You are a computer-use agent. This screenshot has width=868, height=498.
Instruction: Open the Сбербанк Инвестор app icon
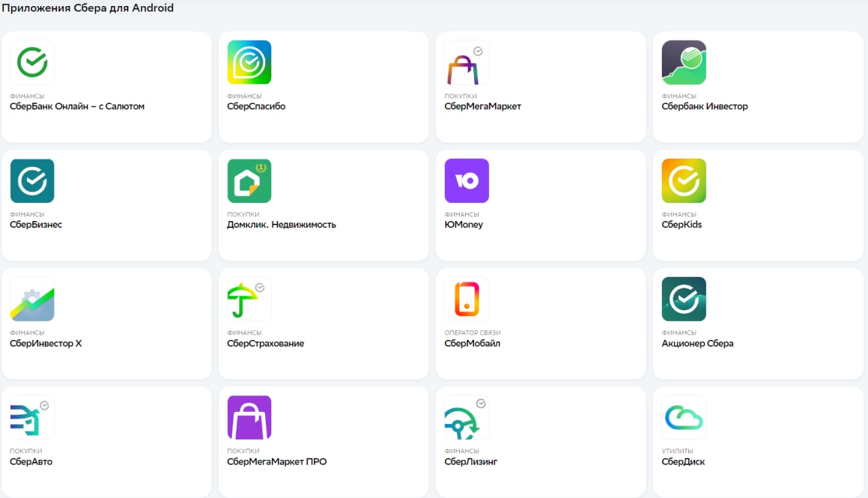coord(684,62)
